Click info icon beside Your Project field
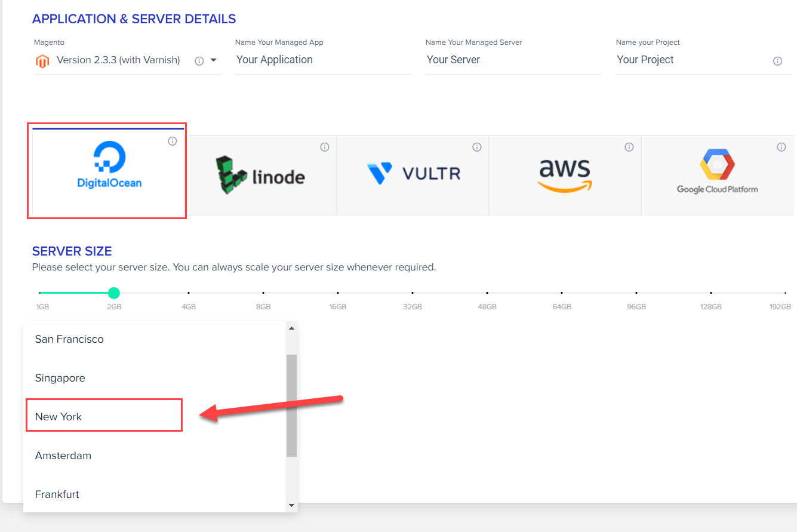The image size is (797, 532). pos(778,61)
